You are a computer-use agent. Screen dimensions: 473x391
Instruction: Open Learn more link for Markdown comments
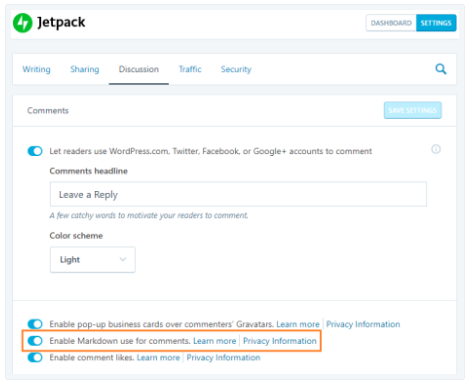[x=215, y=341]
